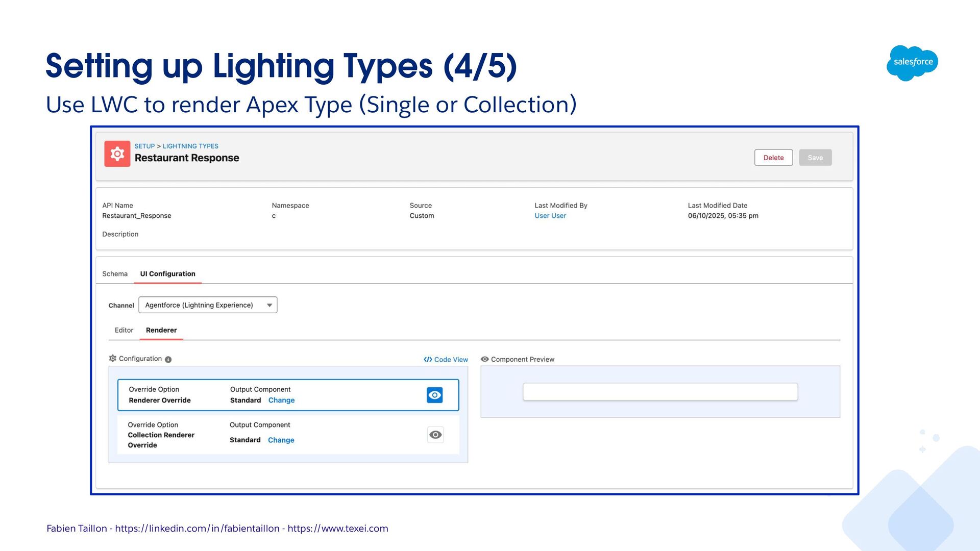
Task: Click the Configuration info icon
Action: 168,360
